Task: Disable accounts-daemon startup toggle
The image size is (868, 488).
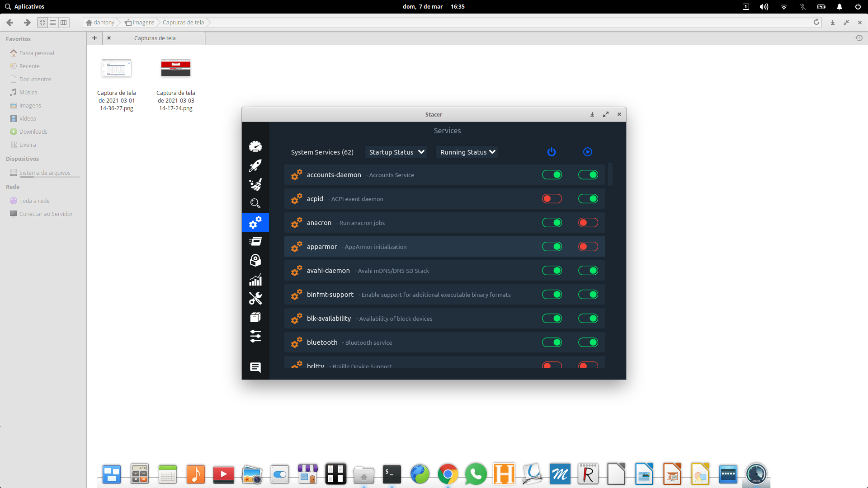Action: (552, 175)
